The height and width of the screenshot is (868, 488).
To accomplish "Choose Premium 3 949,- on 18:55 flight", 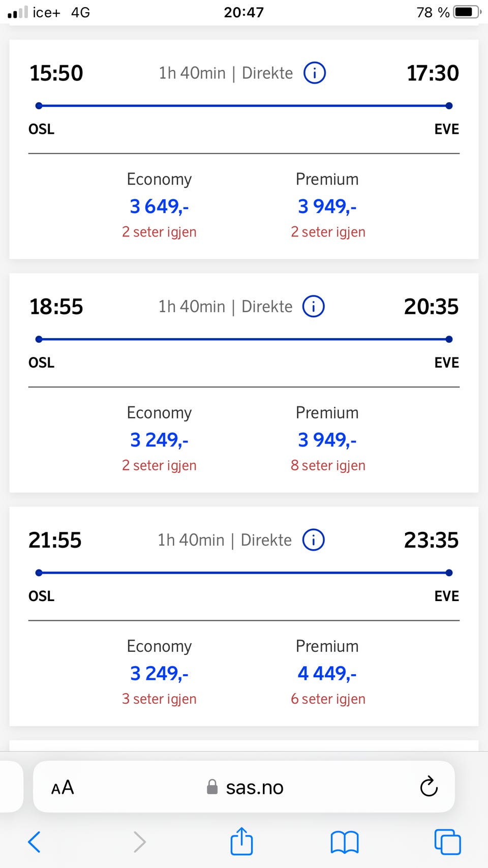I will (327, 440).
